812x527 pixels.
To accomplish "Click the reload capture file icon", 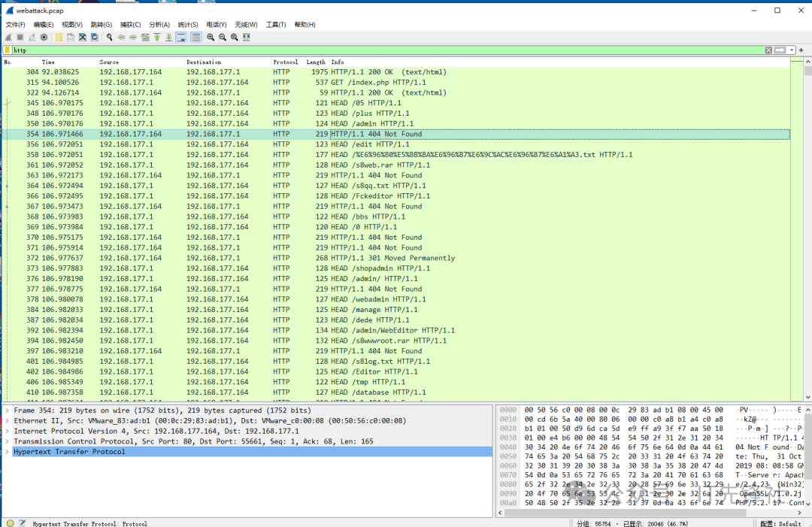I will [95, 37].
